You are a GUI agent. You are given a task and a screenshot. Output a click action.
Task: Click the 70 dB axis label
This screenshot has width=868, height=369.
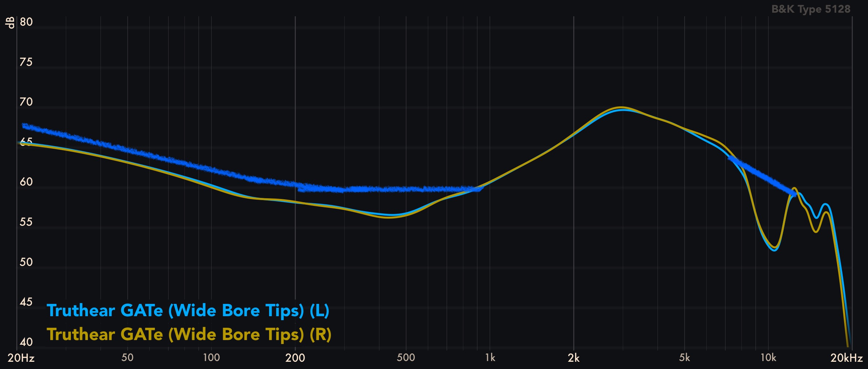[x=26, y=102]
